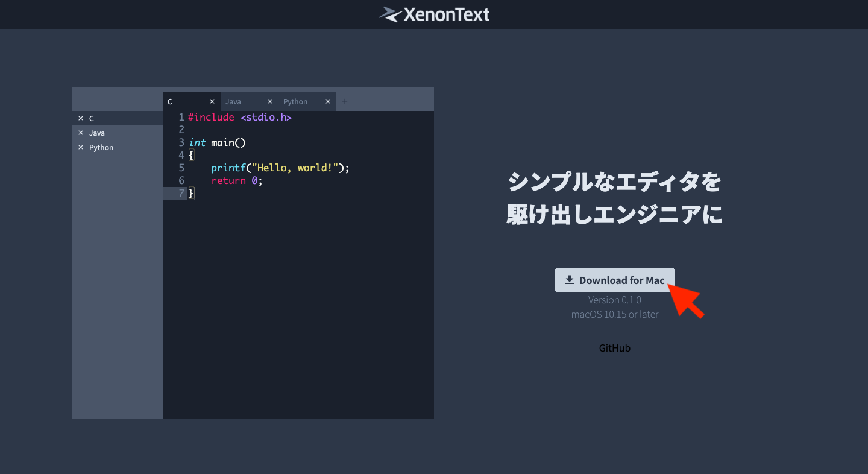
Task: Click the int main() code line
Action: [x=218, y=142]
